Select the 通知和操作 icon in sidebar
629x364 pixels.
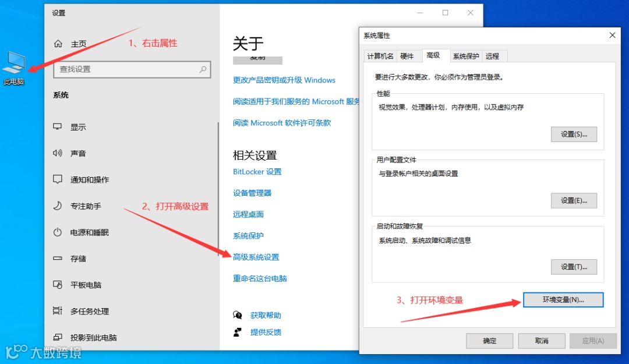[x=57, y=179]
